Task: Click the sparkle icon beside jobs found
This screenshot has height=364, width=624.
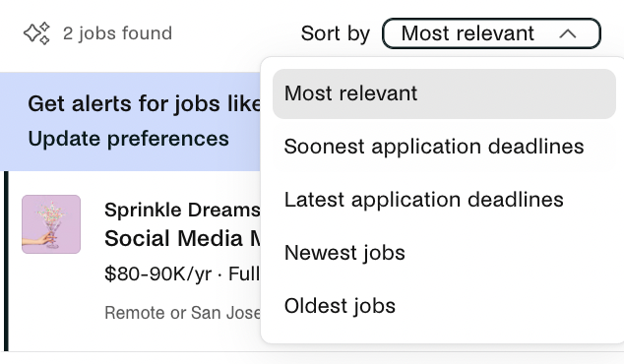Action: [37, 33]
